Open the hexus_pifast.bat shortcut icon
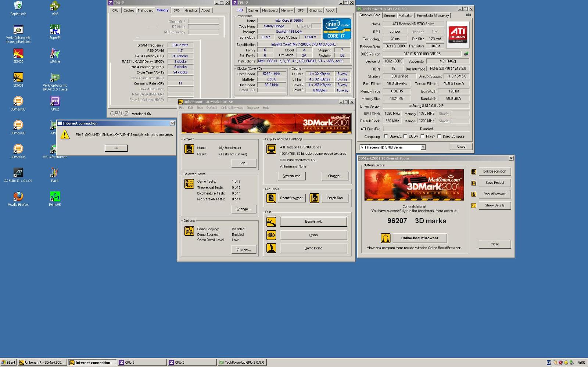Image resolution: width=588 pixels, height=367 pixels. click(18, 29)
